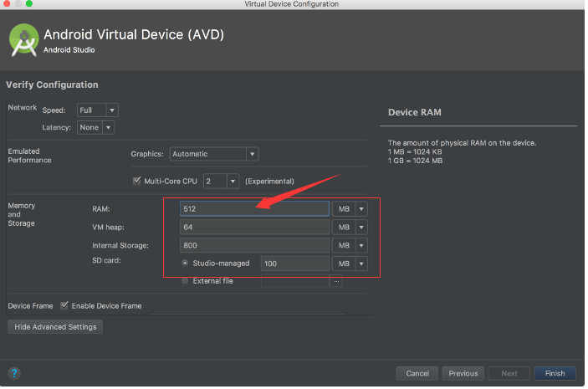Open the help question mark icon

click(x=14, y=373)
